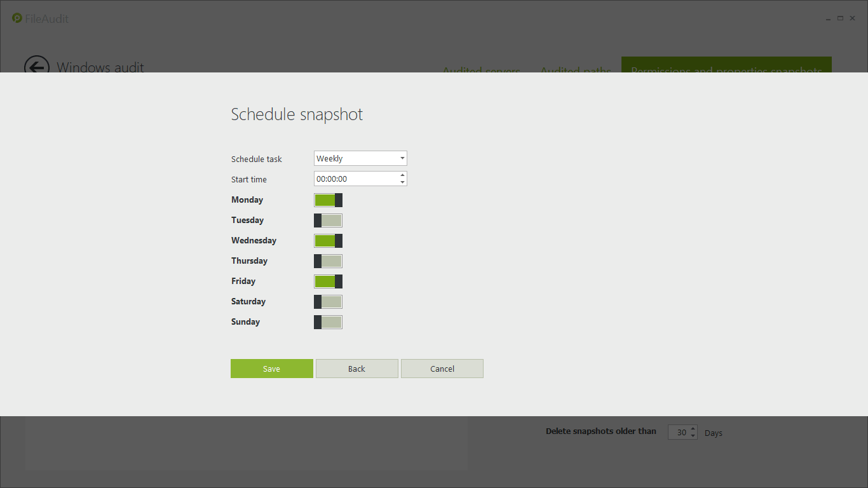Open the Schedule task dropdown
Screen dimensions: 868x488
(360, 158)
